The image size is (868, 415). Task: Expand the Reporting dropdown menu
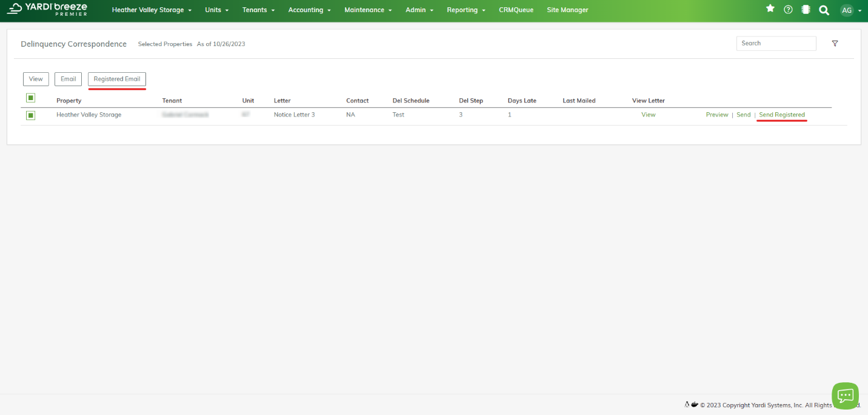[466, 10]
